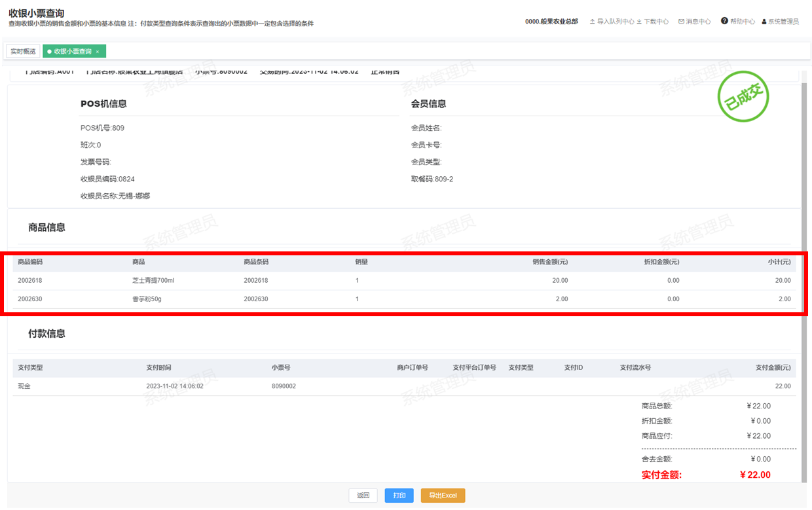
Task: Click the vertical scrollbar on the right
Action: coord(804,262)
